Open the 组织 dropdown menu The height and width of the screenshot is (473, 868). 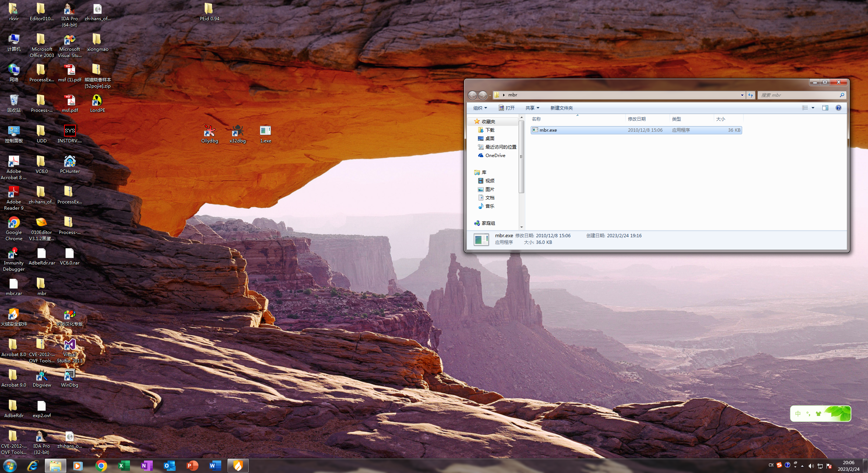point(480,108)
